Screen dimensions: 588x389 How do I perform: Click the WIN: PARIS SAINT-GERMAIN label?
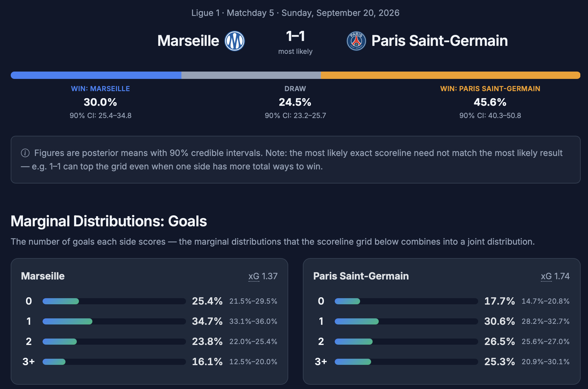[x=490, y=89]
